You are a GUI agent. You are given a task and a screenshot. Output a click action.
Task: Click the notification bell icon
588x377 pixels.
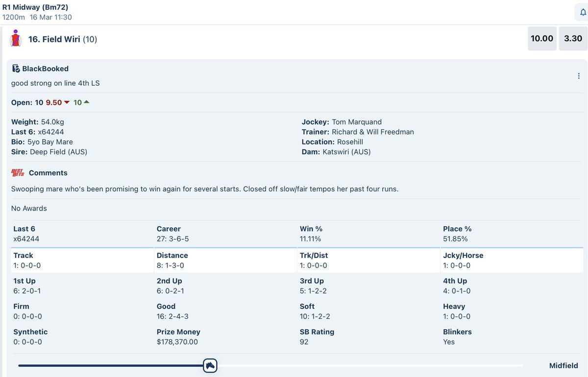[583, 12]
